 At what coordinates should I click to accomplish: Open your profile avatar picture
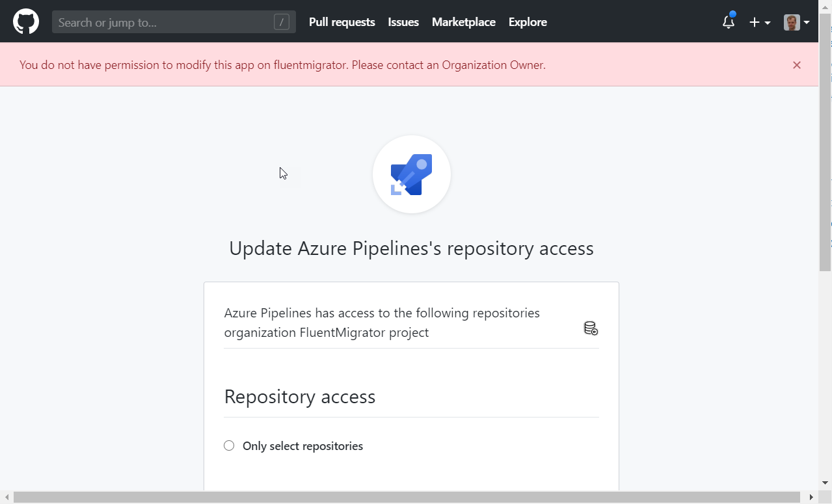[x=792, y=21]
